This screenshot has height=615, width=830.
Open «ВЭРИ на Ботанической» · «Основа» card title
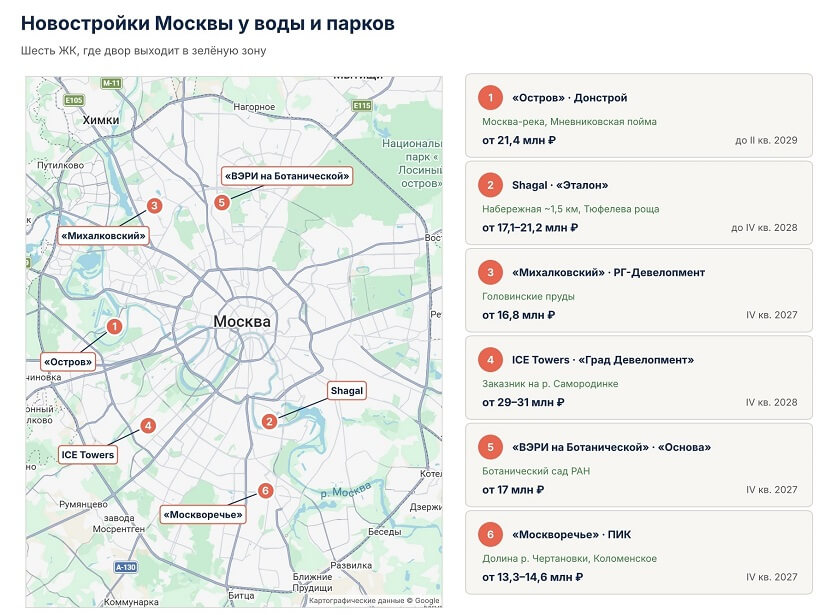(x=611, y=447)
